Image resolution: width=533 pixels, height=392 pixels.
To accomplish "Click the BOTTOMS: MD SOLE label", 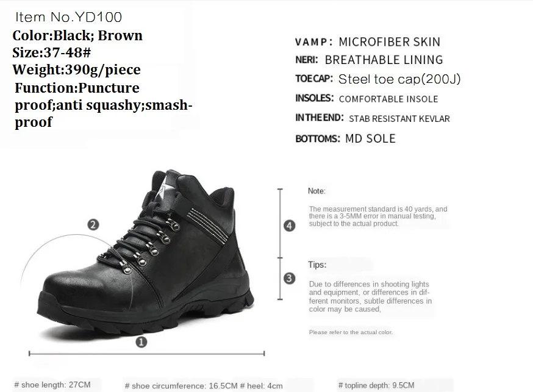I will pyautogui.click(x=345, y=138).
